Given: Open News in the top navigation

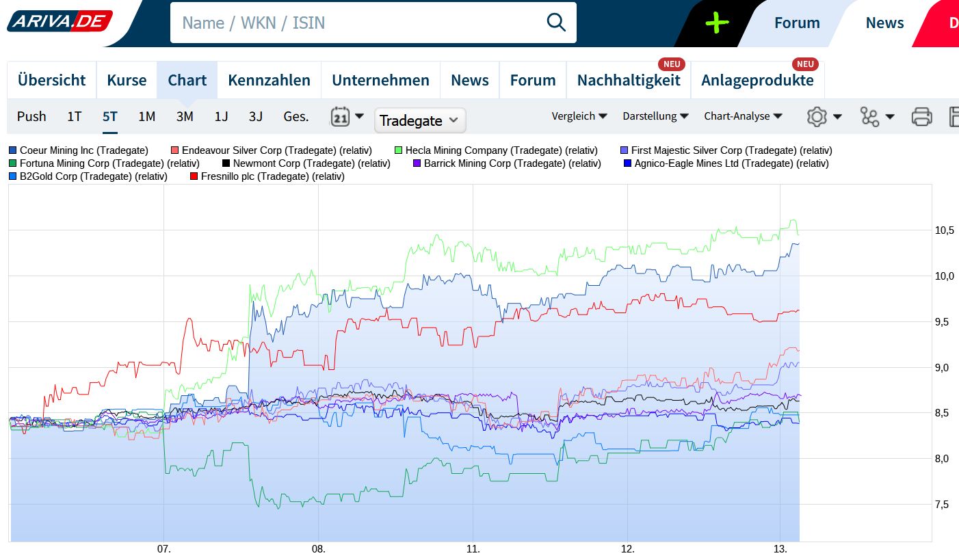Looking at the screenshot, I should click(884, 23).
